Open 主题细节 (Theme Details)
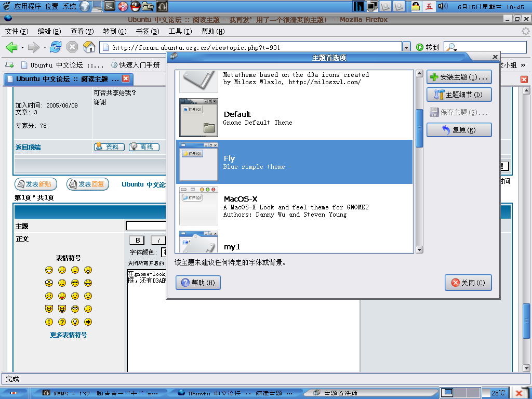The width and height of the screenshot is (532, 399). tap(459, 95)
